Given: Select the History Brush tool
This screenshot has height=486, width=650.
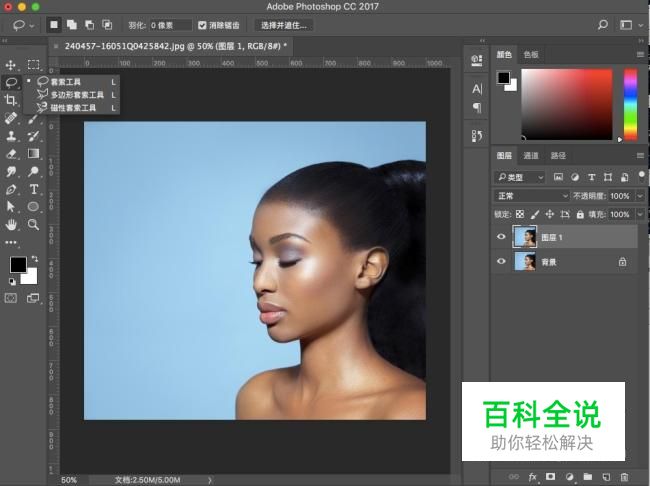Looking at the screenshot, I should pos(33,136).
